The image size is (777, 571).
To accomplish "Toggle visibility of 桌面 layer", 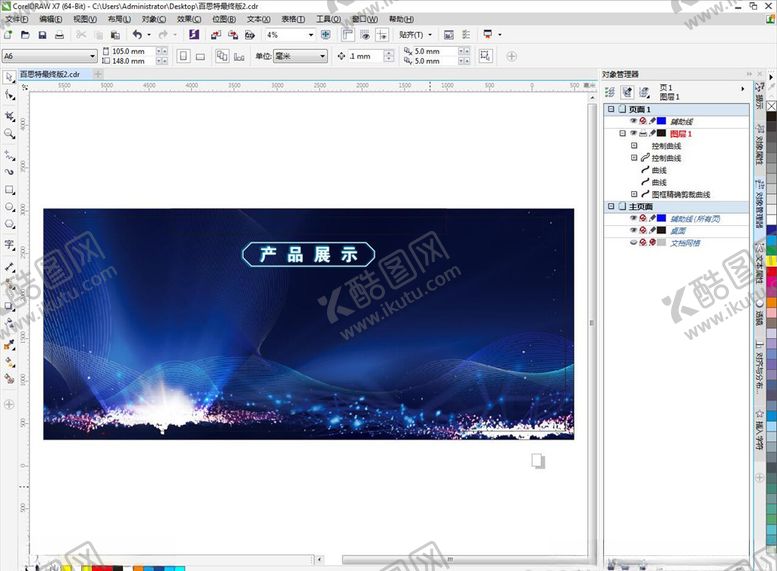I will tap(633, 230).
